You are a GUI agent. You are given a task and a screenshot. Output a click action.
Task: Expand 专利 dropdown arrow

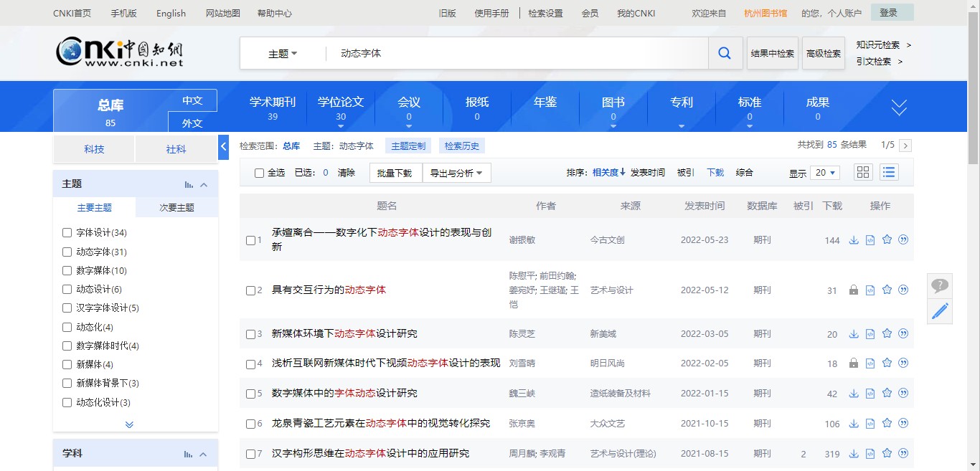pos(682,126)
